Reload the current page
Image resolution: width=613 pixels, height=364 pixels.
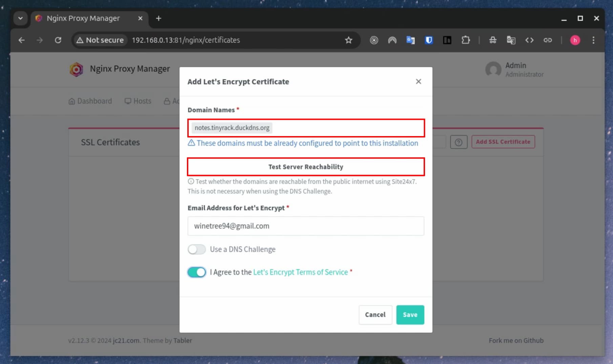click(58, 40)
